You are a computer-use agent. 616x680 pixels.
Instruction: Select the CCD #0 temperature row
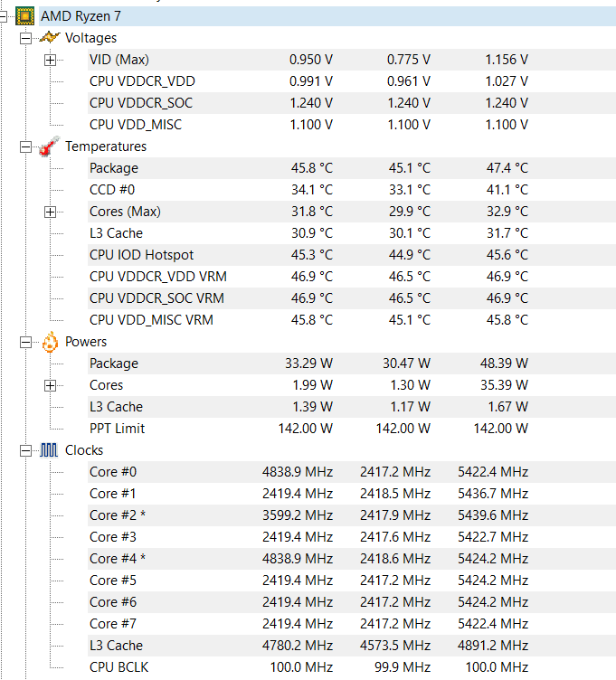352,190
